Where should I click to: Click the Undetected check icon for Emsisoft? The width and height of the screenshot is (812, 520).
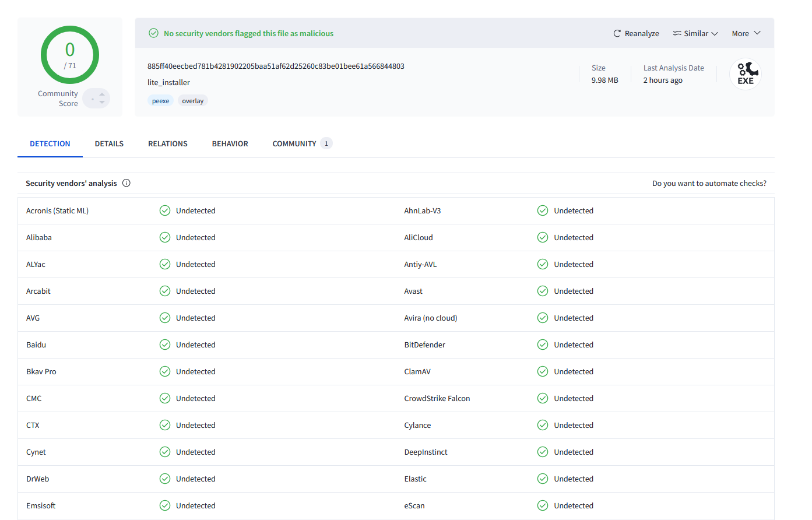(x=165, y=505)
